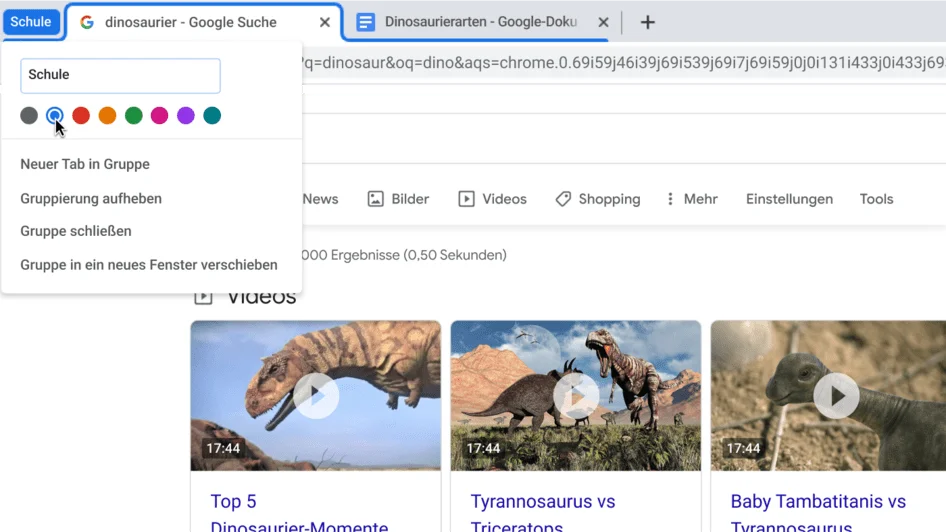Click the Videos play-box icon

(466, 199)
